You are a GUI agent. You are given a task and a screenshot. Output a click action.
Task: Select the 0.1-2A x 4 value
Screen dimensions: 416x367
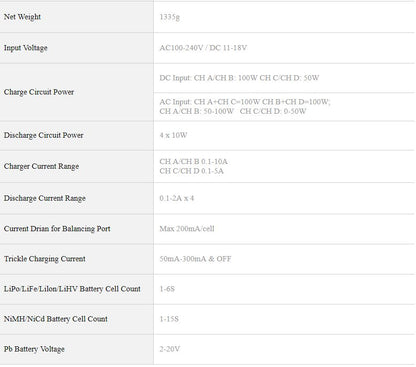(177, 198)
